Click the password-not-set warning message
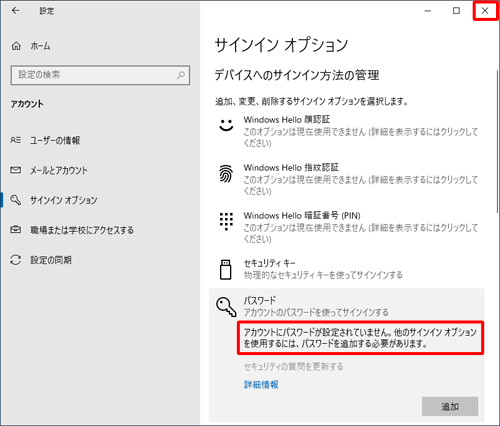The width and height of the screenshot is (500, 426). click(x=360, y=338)
